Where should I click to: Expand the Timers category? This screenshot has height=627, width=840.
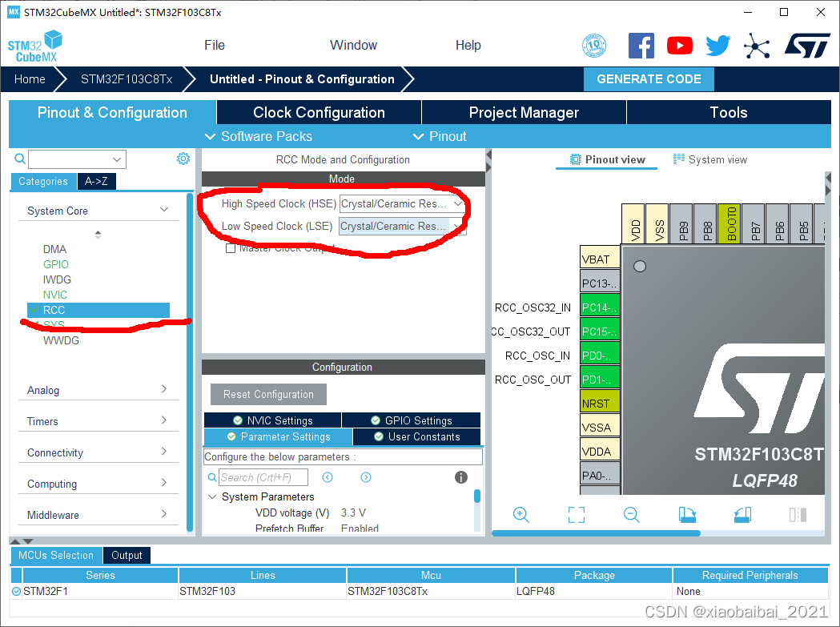[164, 420]
